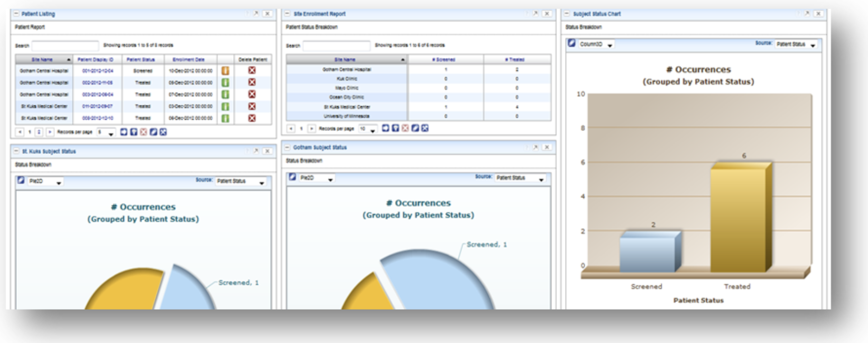Open Records per page dropdown in Site Enrollment Report
This screenshot has width=868, height=343.
(x=367, y=129)
